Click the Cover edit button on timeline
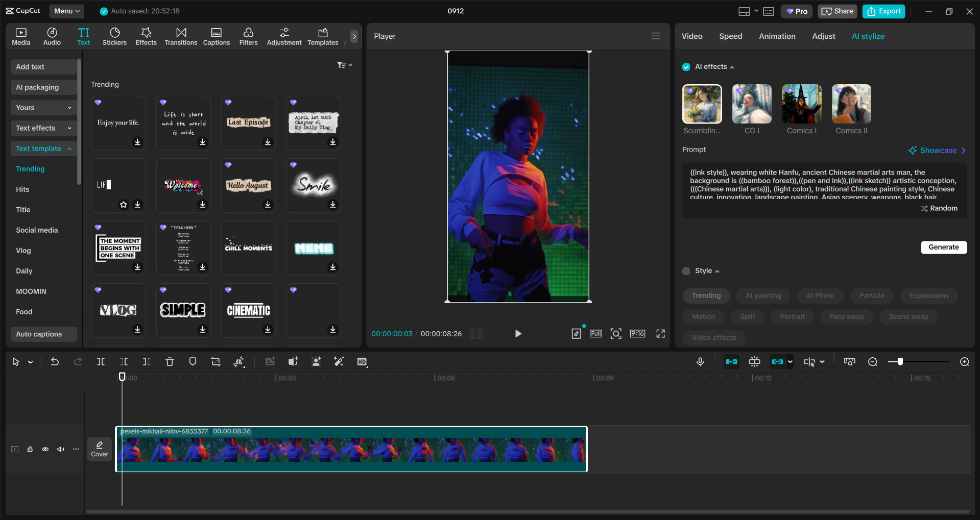Screen dimensions: 980x520 (x=100, y=449)
